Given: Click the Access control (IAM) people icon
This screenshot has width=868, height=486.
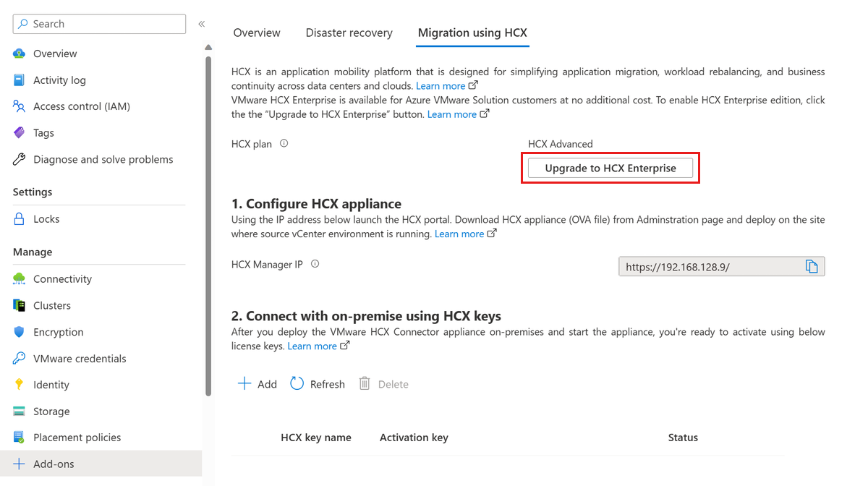Looking at the screenshot, I should tap(20, 106).
